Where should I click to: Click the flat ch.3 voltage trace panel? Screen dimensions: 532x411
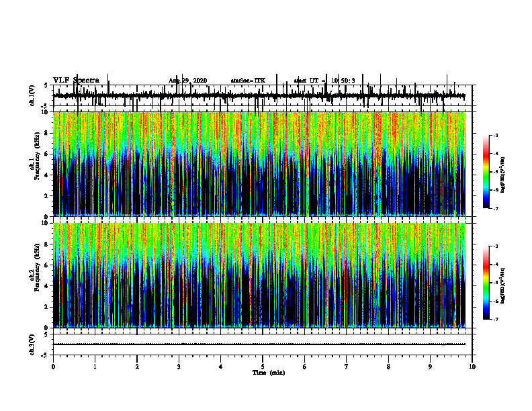pyautogui.click(x=263, y=345)
